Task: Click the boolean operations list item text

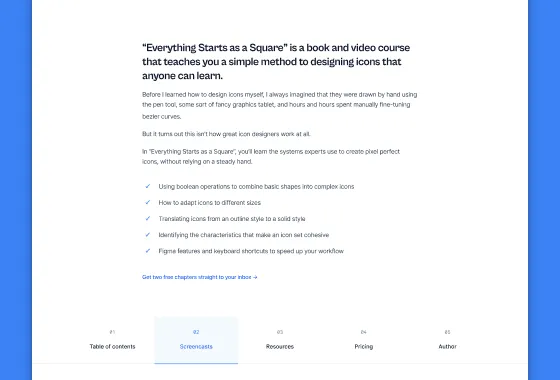Action: (x=256, y=186)
